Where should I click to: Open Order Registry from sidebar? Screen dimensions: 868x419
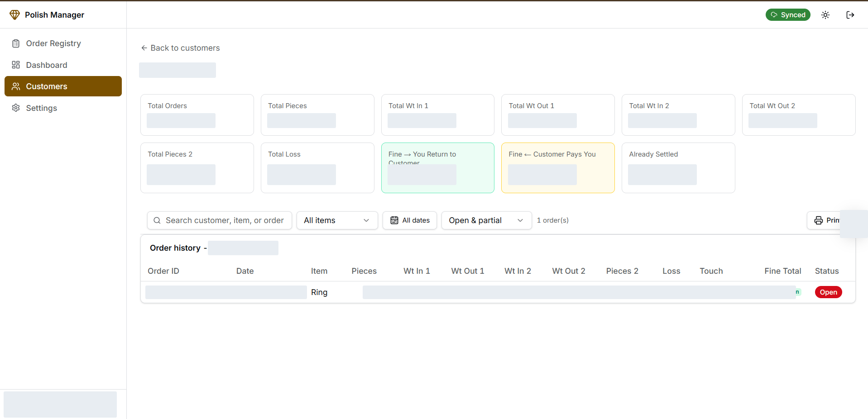point(63,43)
